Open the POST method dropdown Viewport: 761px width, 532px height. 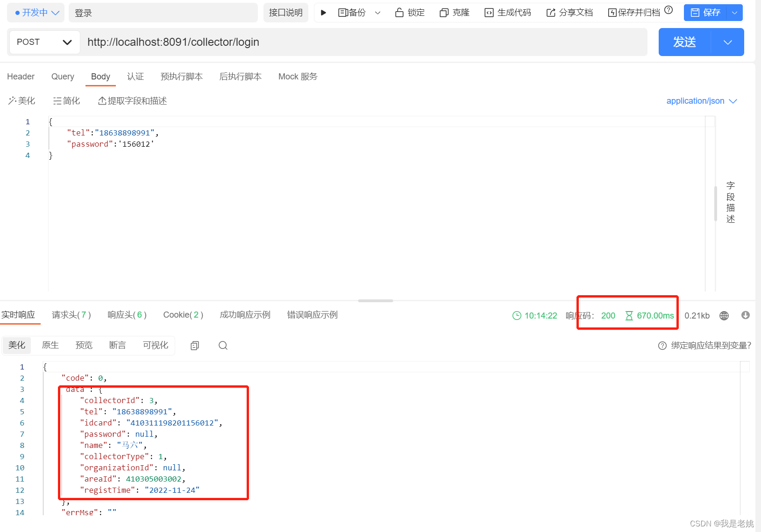[x=44, y=42]
